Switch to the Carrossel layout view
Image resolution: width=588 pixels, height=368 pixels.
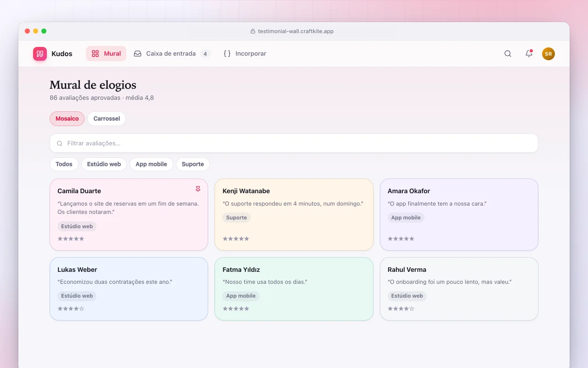(107, 119)
